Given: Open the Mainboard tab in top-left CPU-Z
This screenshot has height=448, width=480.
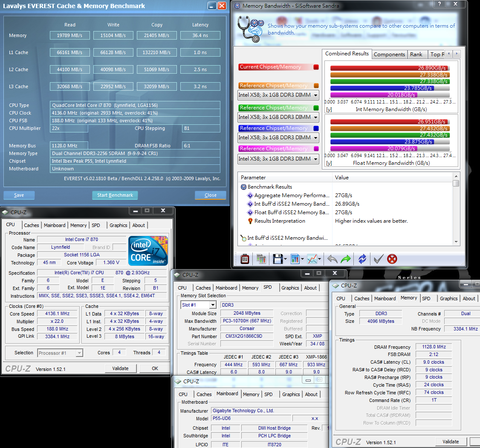Looking at the screenshot, I should pos(55,225).
